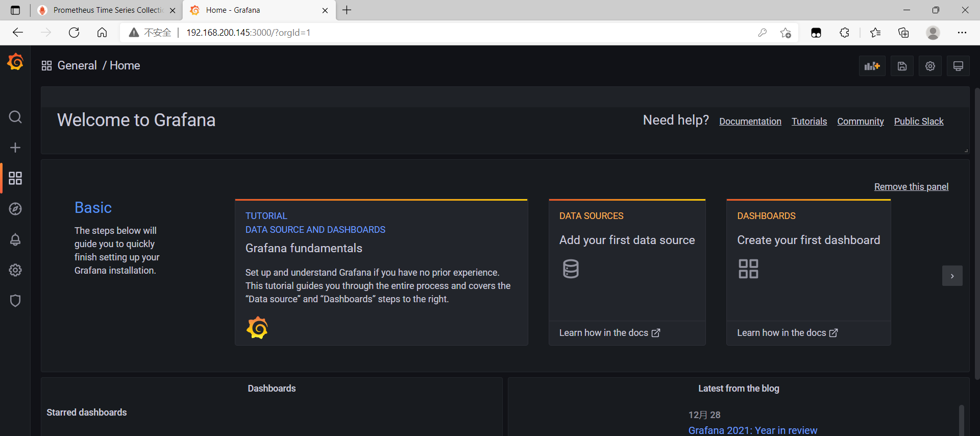This screenshot has width=980, height=436.
Task: Click the grid icon in Dashboards card
Action: point(748,269)
